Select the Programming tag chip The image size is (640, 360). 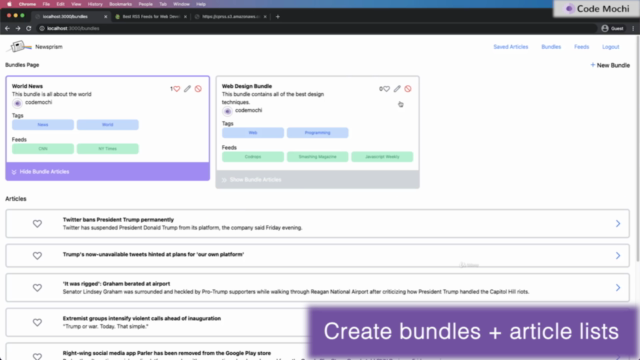[318, 133]
